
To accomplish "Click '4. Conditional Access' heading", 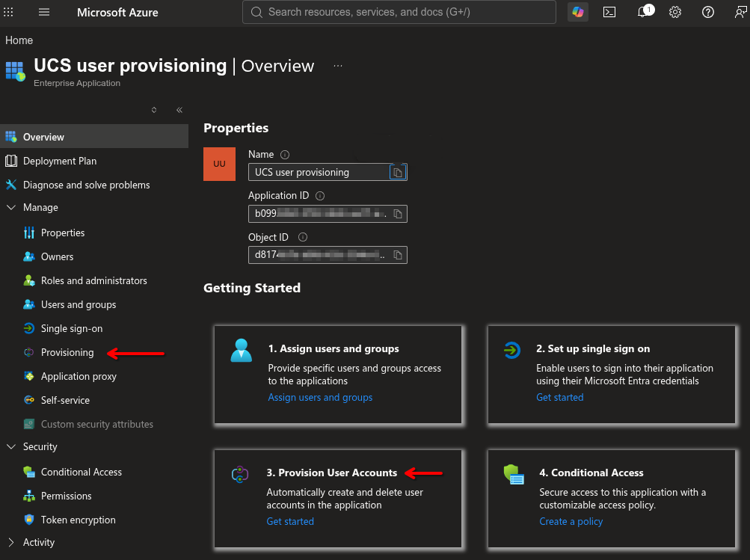I will 591,473.
